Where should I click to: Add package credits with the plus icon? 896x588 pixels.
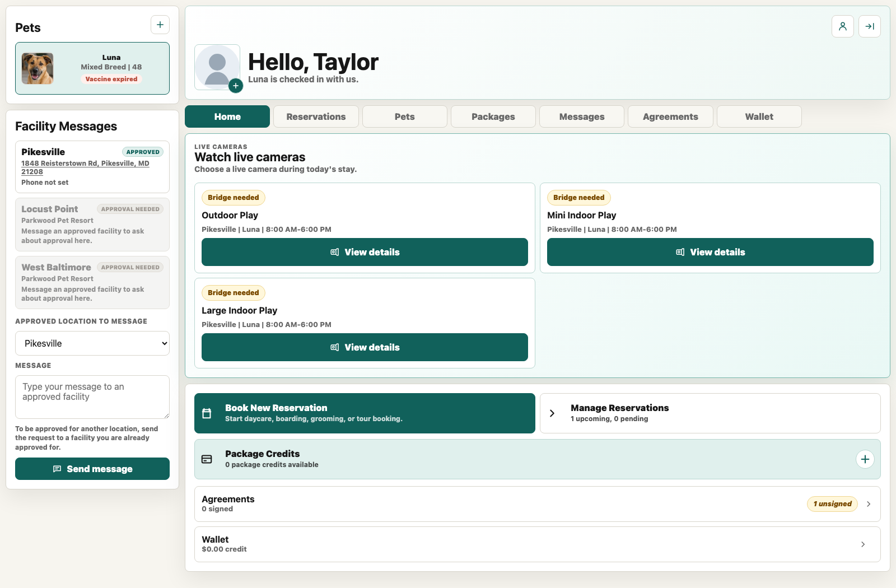click(x=865, y=459)
